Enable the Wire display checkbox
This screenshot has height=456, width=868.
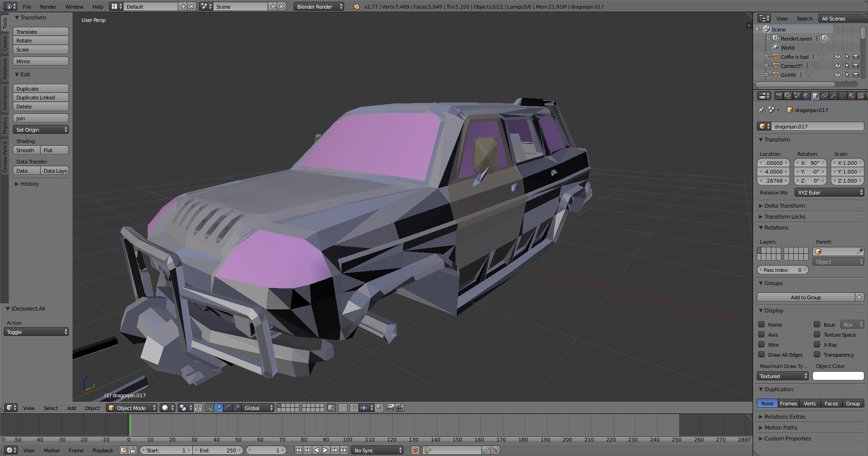tap(761, 345)
